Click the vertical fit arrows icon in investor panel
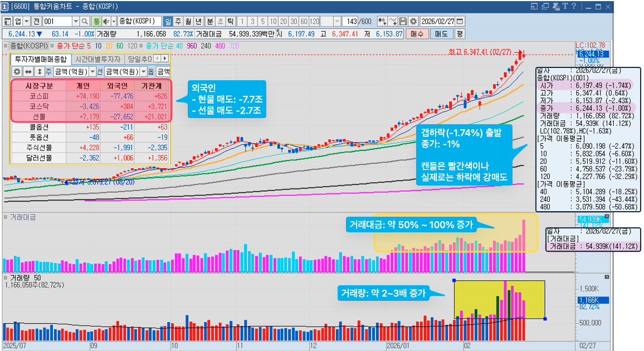Viewport: 644px width, 351px height. pyautogui.click(x=40, y=70)
